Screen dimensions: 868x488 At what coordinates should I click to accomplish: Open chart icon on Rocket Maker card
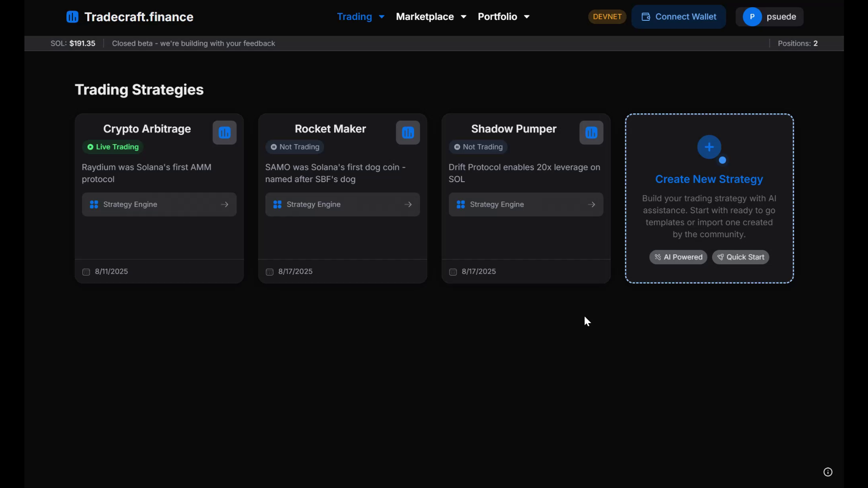click(x=408, y=133)
